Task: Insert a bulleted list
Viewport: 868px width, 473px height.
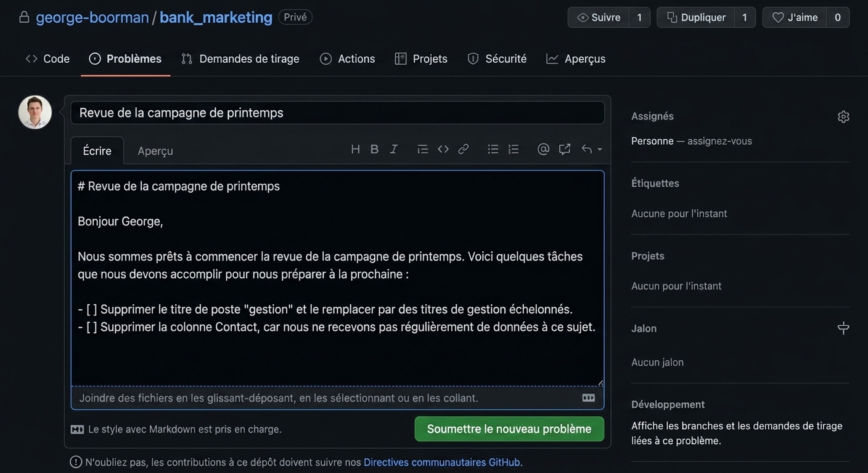Action: click(493, 149)
